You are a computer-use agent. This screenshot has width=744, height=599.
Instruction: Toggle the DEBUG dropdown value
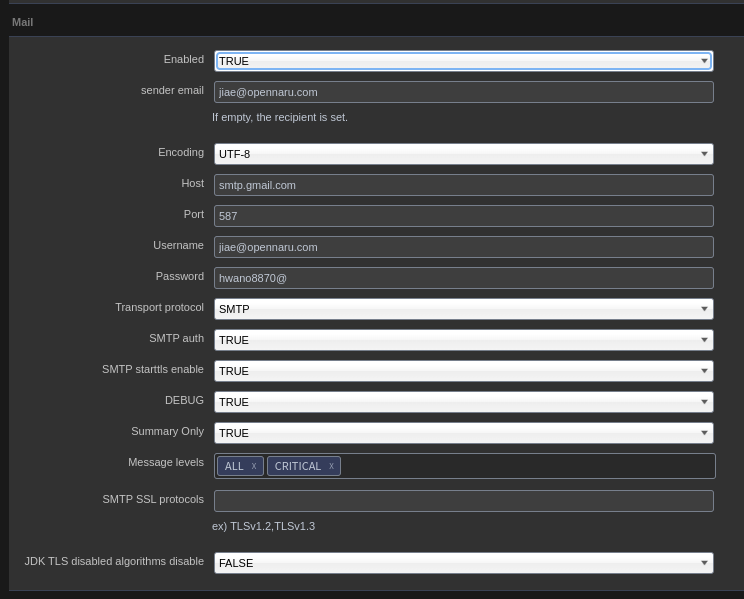(463, 402)
